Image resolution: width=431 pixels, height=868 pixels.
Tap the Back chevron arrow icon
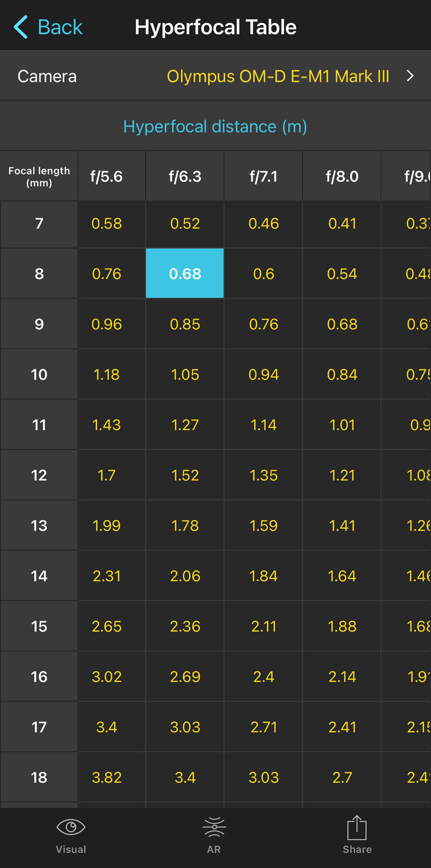pyautogui.click(x=21, y=27)
